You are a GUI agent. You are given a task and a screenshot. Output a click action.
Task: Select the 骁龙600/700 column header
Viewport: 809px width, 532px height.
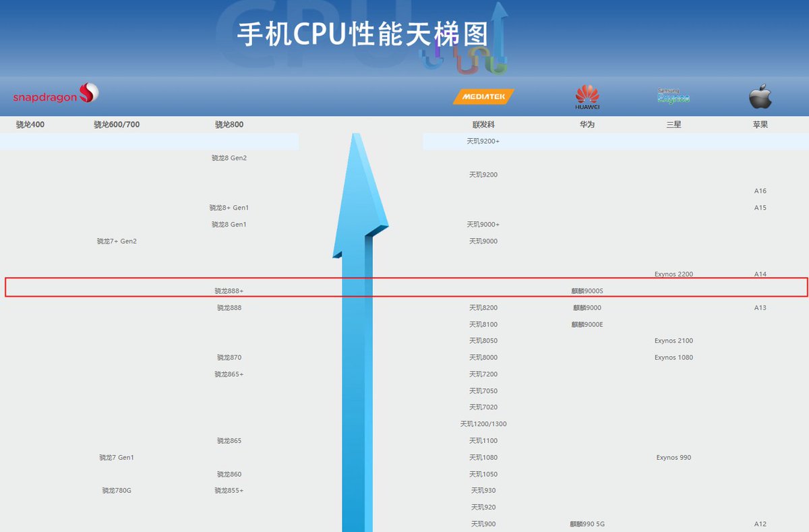coord(117,125)
